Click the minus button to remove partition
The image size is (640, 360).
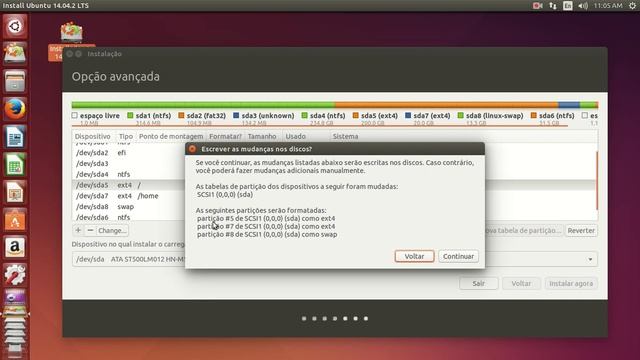[x=90, y=231]
